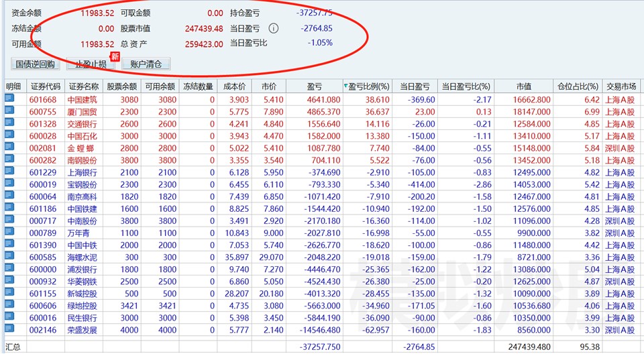Screen dimensions: 644x362
Task: Sort by 证券代码 column header
Action: pos(46,86)
